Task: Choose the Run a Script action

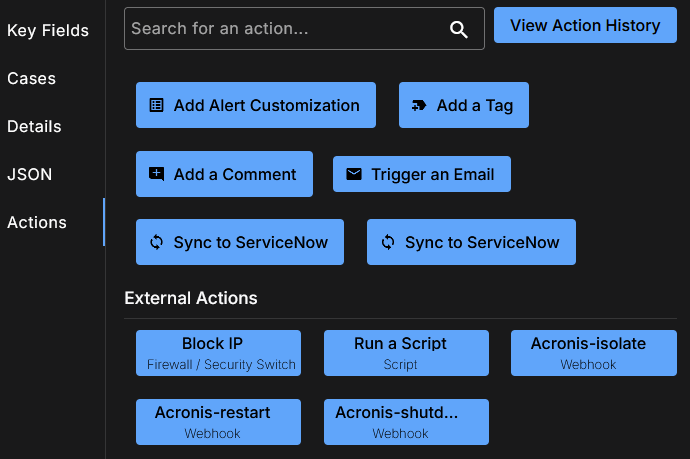Action: pos(406,353)
